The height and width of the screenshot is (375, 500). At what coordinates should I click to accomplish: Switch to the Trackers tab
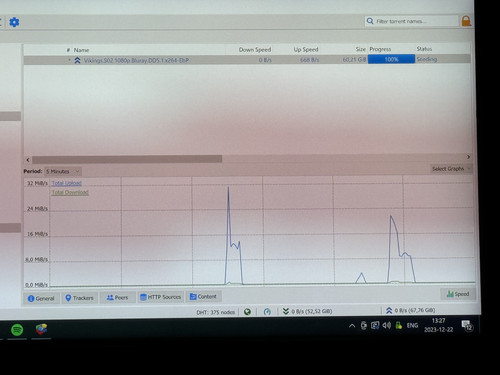click(x=79, y=298)
